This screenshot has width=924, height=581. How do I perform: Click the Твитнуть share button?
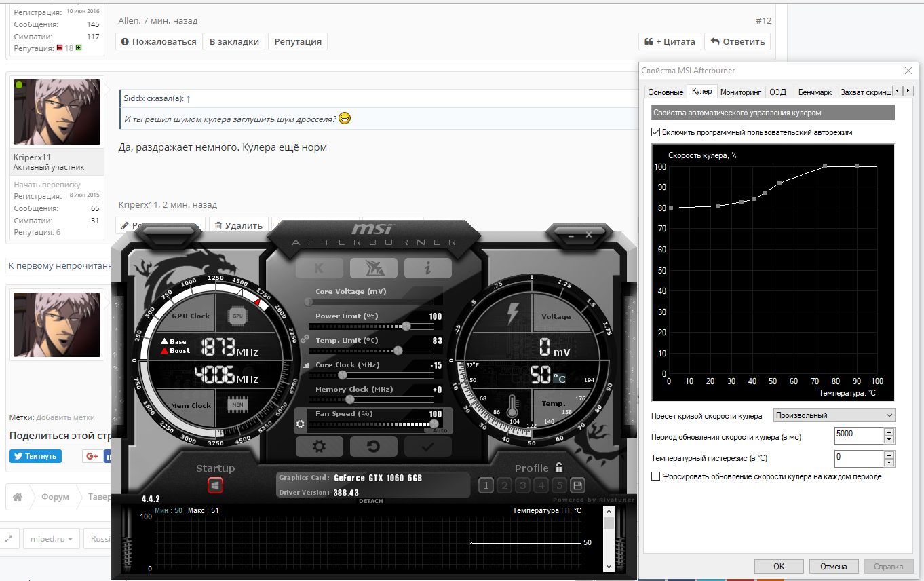pos(35,456)
